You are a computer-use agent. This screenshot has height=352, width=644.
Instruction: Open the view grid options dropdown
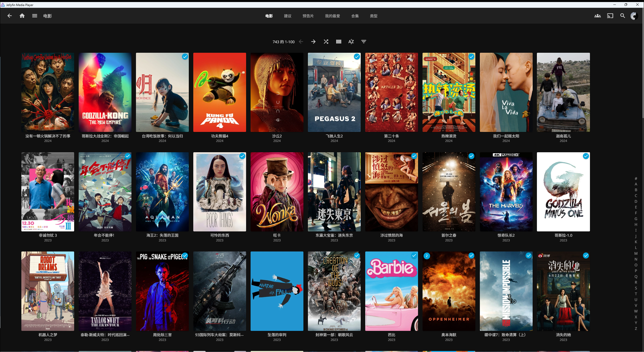click(x=339, y=42)
